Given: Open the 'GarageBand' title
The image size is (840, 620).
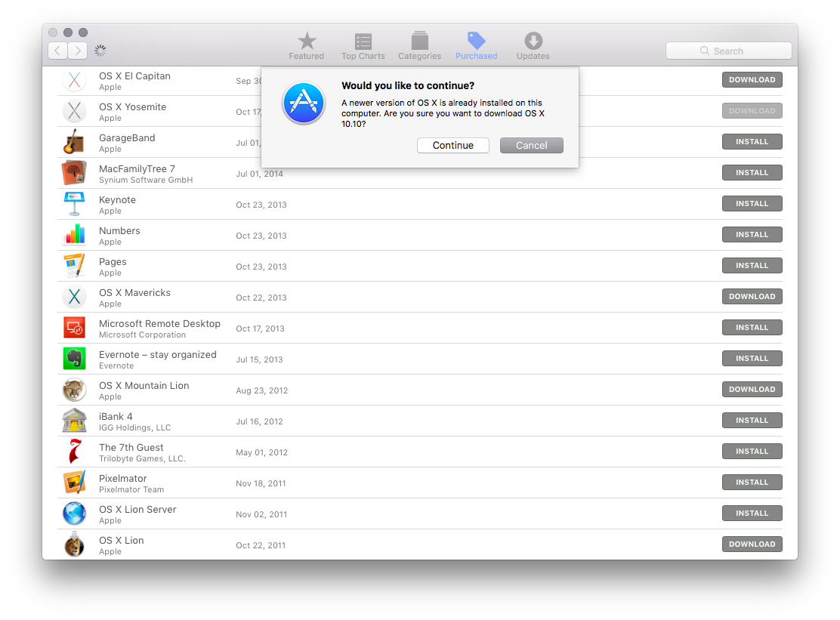Looking at the screenshot, I should click(127, 138).
